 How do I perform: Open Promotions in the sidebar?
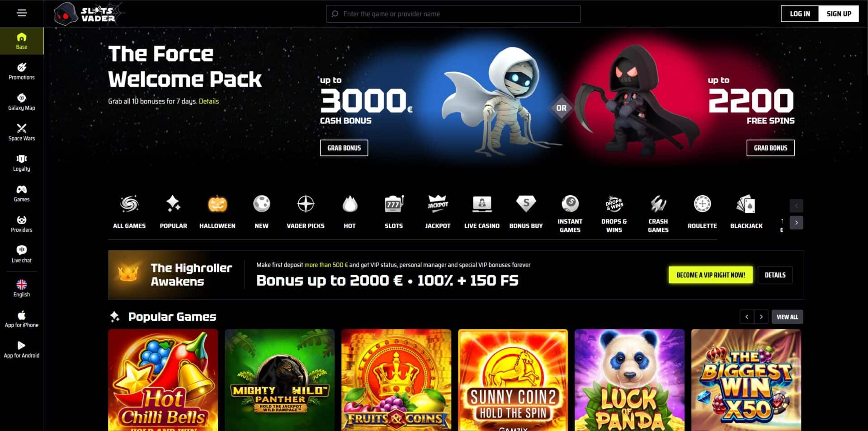tap(22, 71)
